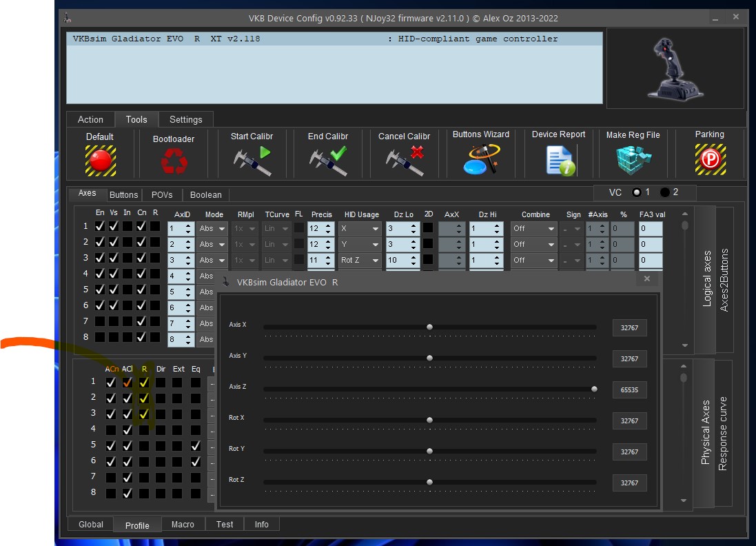Click the Cancel Calibr icon
The width and height of the screenshot is (756, 546).
tap(405, 161)
